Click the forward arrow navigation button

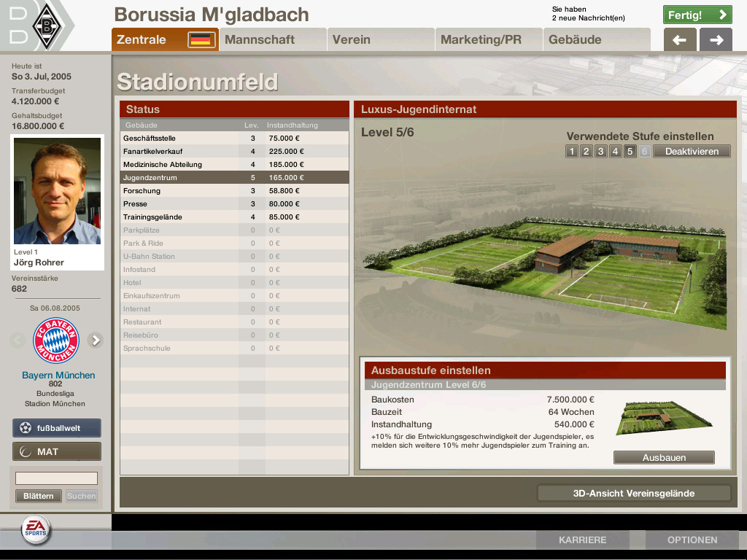point(716,40)
